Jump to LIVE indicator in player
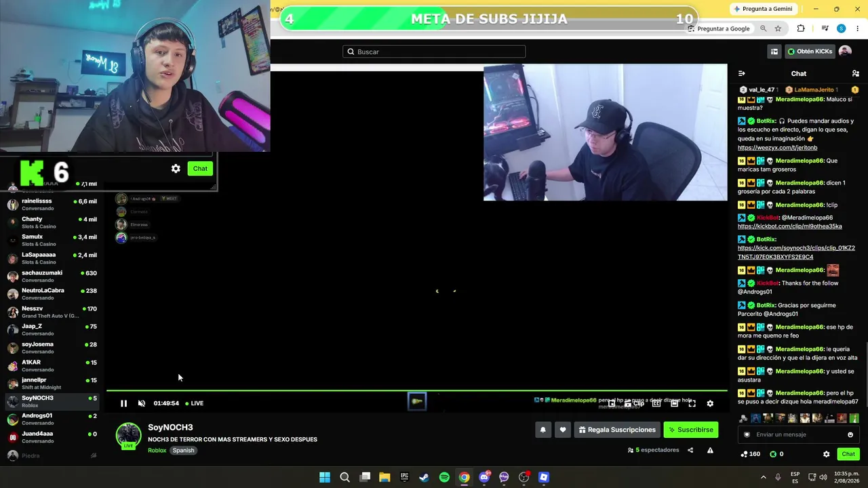This screenshot has height=488, width=868. click(193, 403)
